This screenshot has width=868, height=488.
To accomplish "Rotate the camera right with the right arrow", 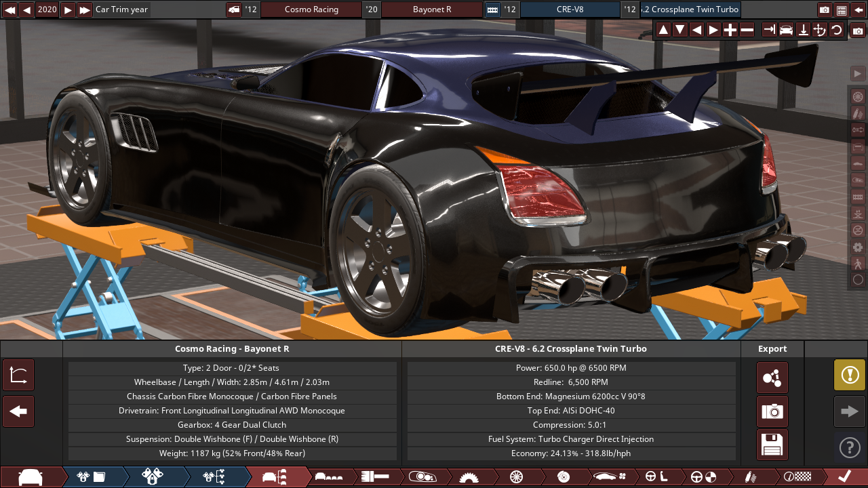I will (713, 29).
